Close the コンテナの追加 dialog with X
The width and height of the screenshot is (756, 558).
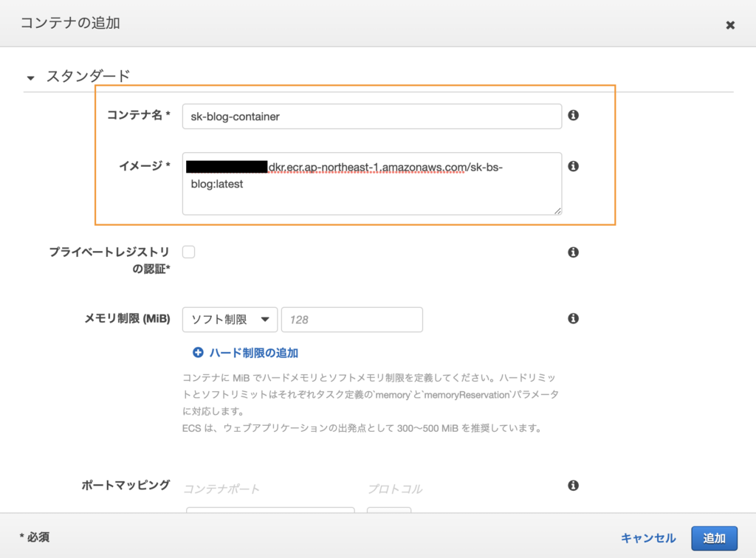coord(730,24)
